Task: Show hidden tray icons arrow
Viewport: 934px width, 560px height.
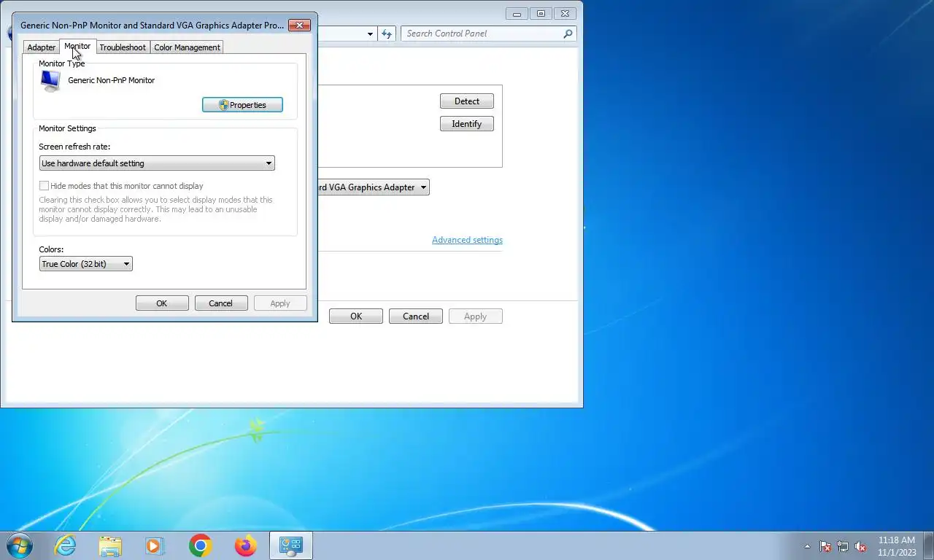Action: pyautogui.click(x=807, y=546)
